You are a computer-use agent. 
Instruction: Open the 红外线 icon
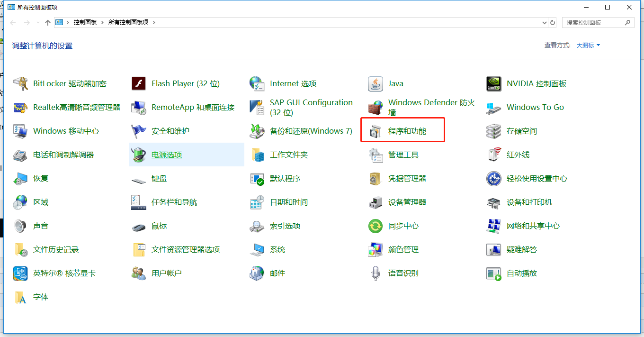pyautogui.click(x=494, y=155)
